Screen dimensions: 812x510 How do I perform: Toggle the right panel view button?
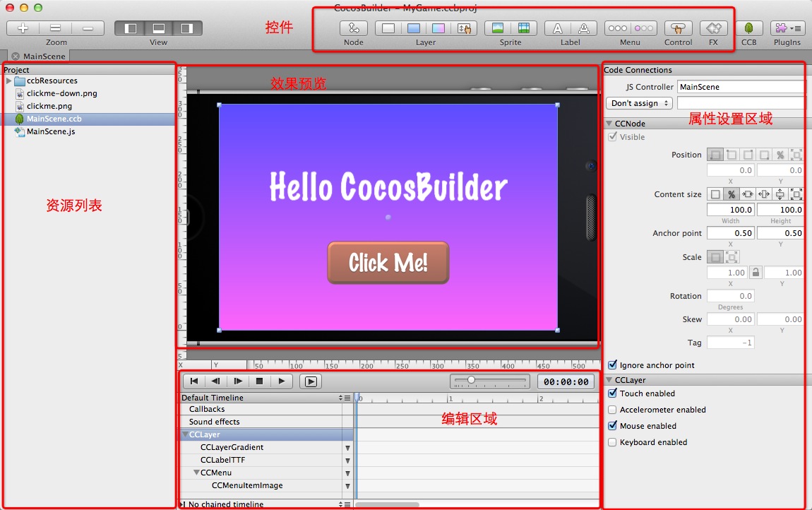pos(187,28)
